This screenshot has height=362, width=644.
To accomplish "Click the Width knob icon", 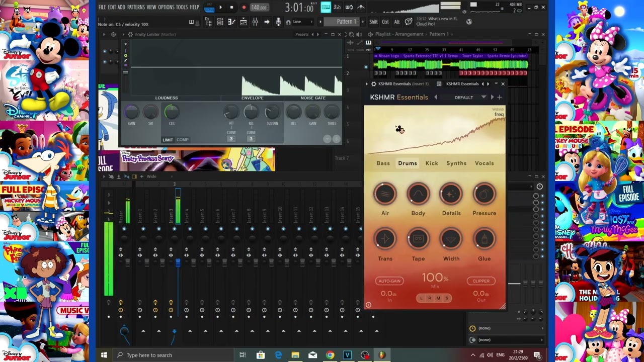I will pyautogui.click(x=451, y=239).
